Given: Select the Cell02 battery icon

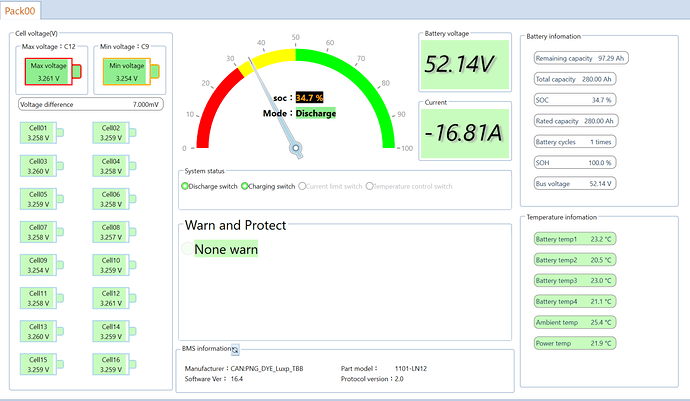Looking at the screenshot, I should (114, 132).
